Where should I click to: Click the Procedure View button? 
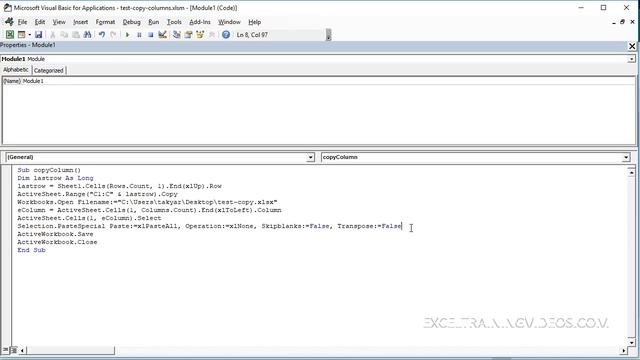(6, 350)
